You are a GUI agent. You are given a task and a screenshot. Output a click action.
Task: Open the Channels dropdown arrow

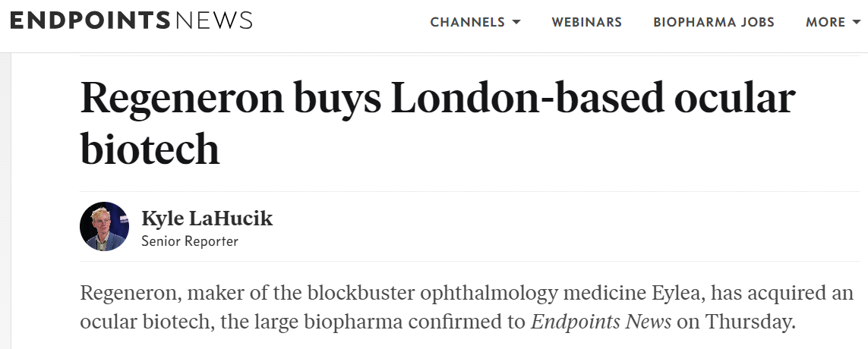(516, 22)
